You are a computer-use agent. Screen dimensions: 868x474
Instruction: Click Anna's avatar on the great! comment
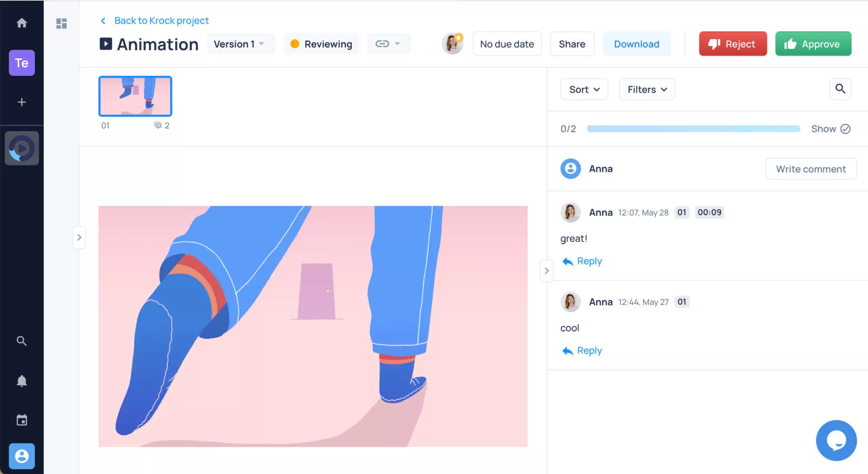click(x=571, y=212)
